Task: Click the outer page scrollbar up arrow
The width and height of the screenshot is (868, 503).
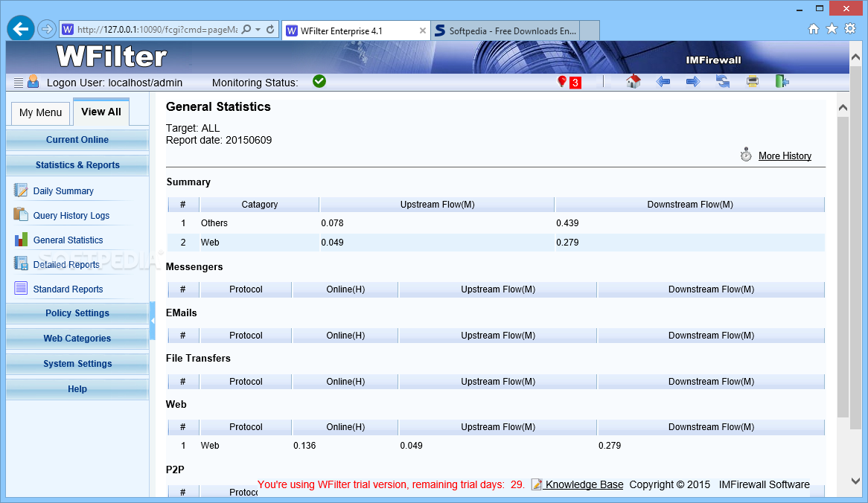Action: click(x=855, y=57)
